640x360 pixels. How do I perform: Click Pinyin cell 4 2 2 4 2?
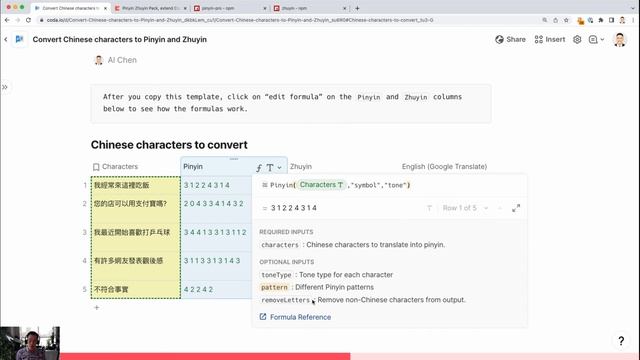click(x=216, y=289)
